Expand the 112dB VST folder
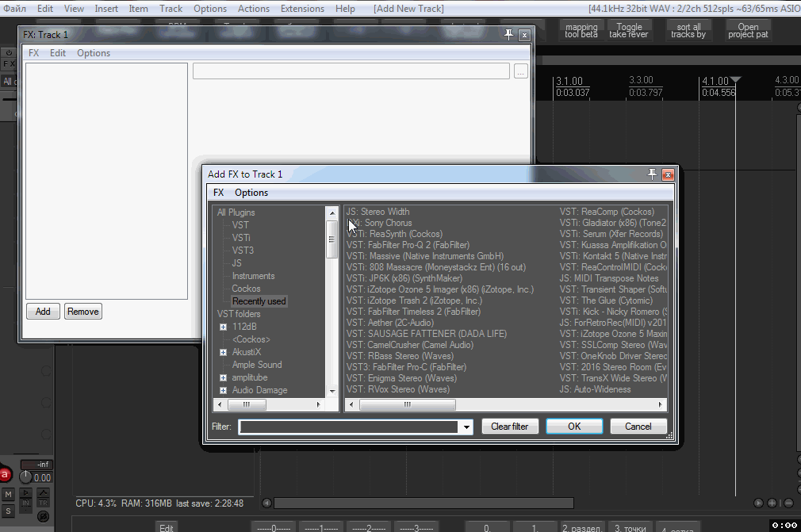 coord(223,327)
